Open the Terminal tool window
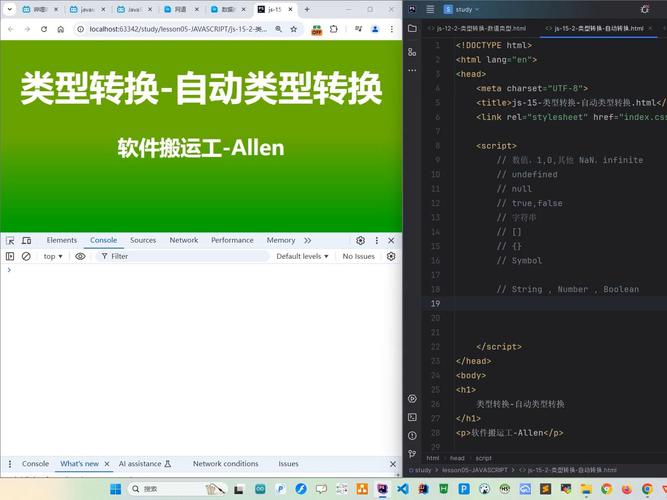The height and width of the screenshot is (500, 667). (x=412, y=417)
